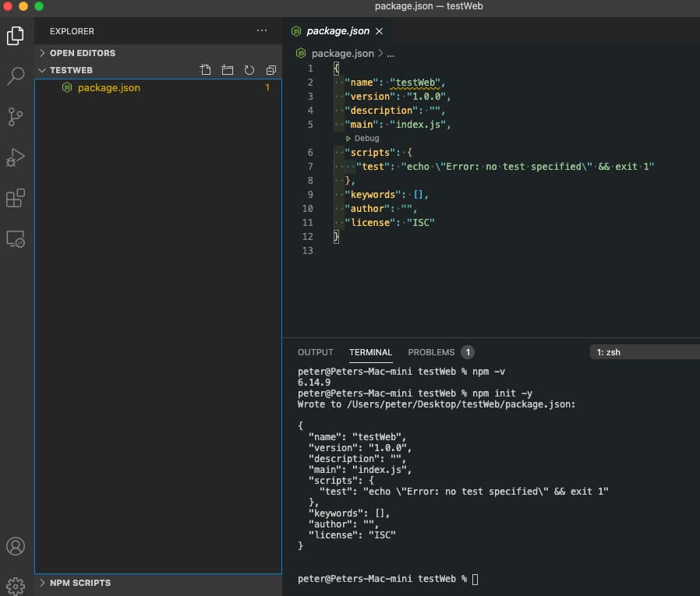This screenshot has height=596, width=700.
Task: Click package.json in the breadcrumb
Action: [x=343, y=54]
